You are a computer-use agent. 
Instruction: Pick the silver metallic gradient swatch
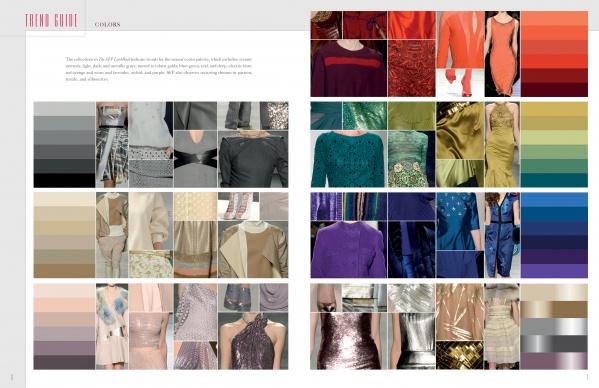pos(554,327)
